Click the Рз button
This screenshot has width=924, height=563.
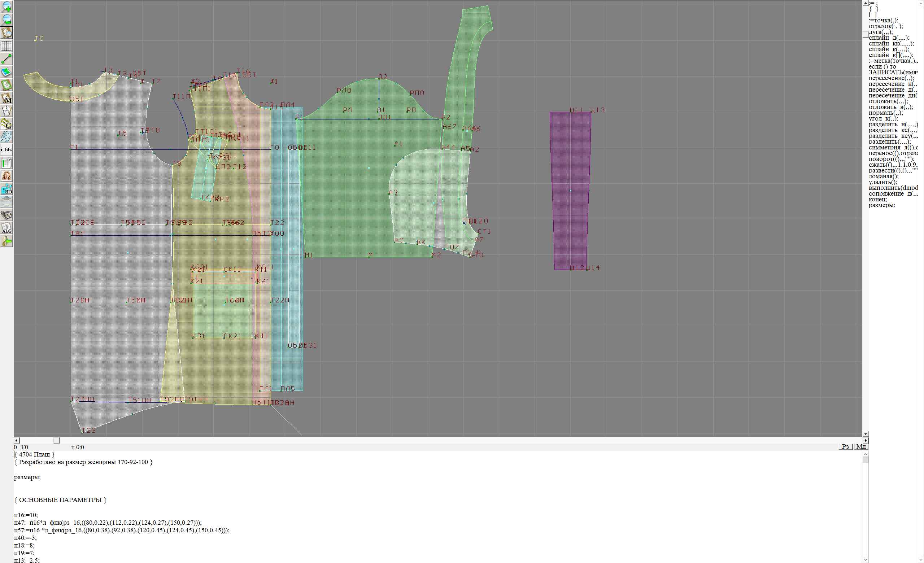845,446
